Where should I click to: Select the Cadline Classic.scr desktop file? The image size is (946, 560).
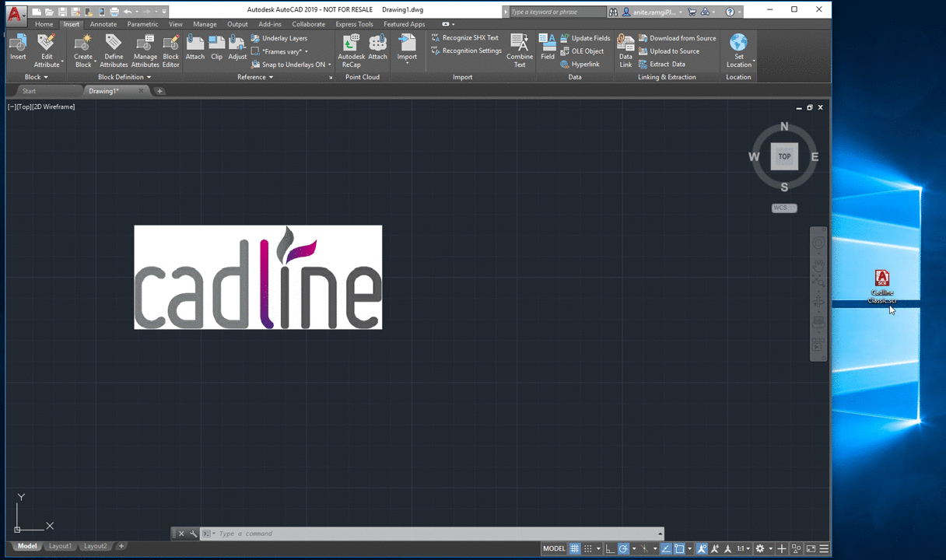(882, 287)
